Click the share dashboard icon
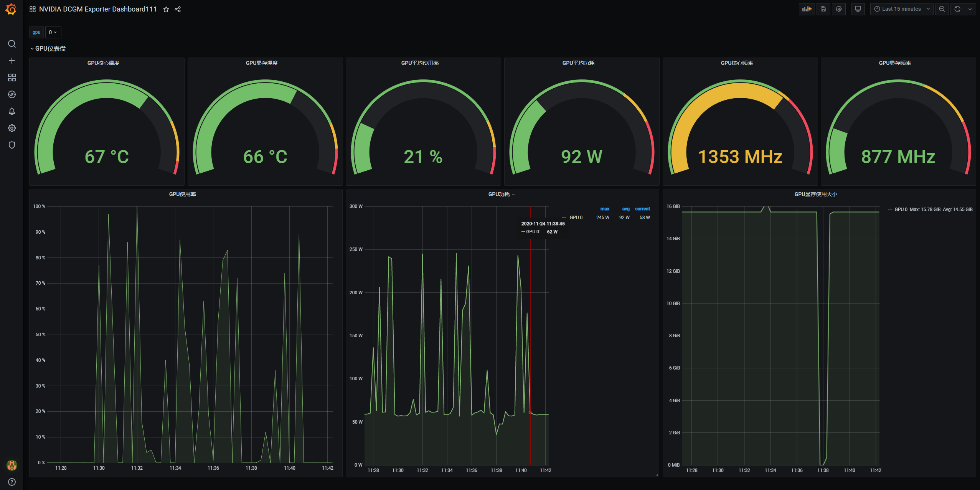 (x=178, y=9)
